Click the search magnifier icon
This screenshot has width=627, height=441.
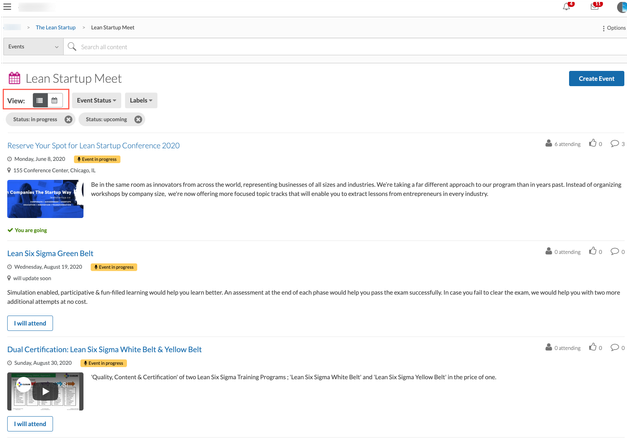pos(72,47)
